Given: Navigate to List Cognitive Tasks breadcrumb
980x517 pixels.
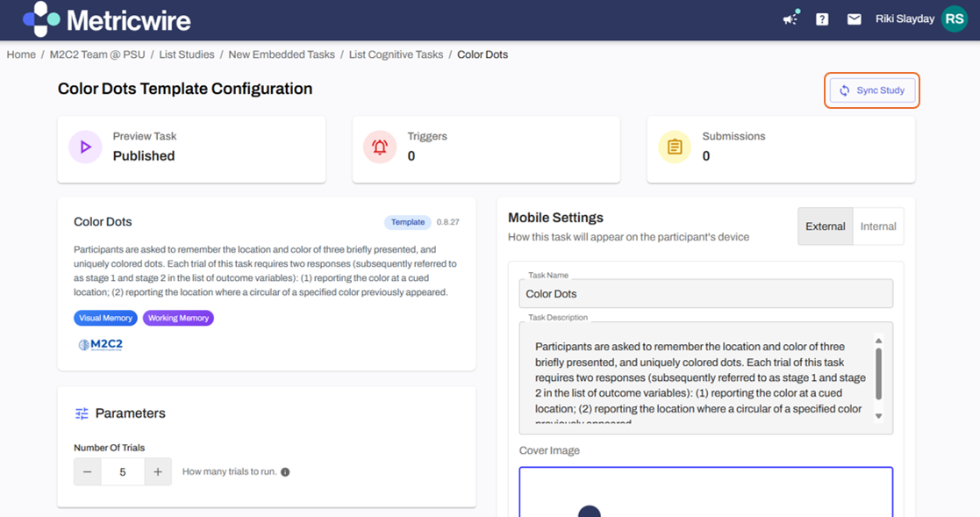Looking at the screenshot, I should tap(396, 54).
